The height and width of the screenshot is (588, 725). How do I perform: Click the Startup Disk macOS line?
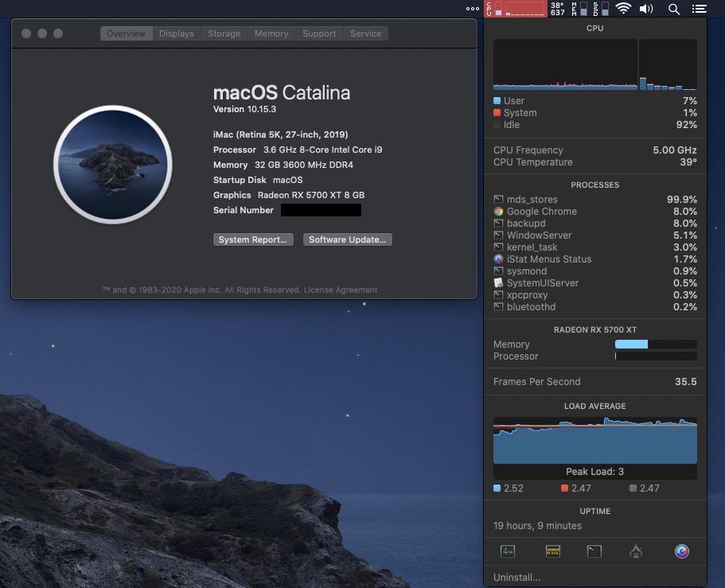coord(258,180)
